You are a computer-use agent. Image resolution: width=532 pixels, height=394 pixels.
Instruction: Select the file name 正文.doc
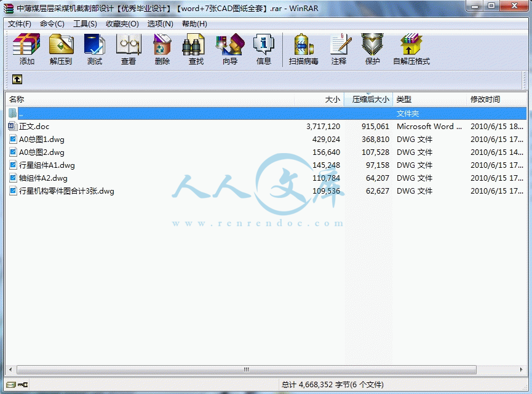coord(34,127)
